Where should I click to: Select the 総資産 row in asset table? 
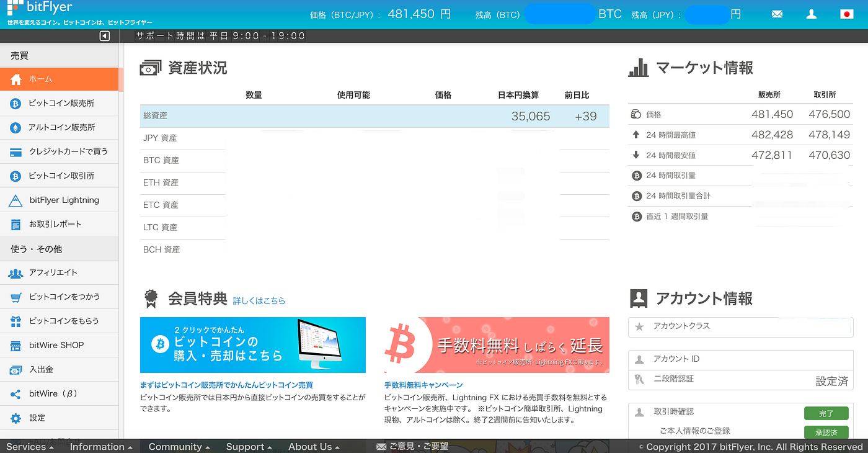[x=374, y=116]
